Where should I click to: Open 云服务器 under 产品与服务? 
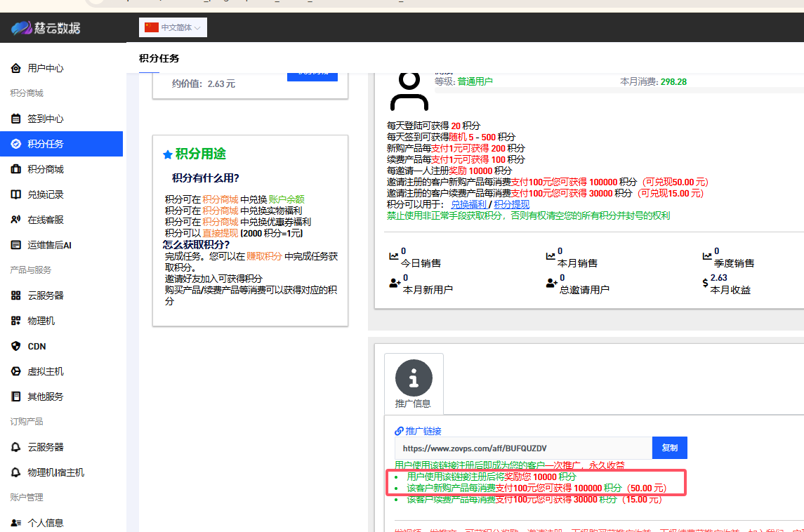point(46,295)
